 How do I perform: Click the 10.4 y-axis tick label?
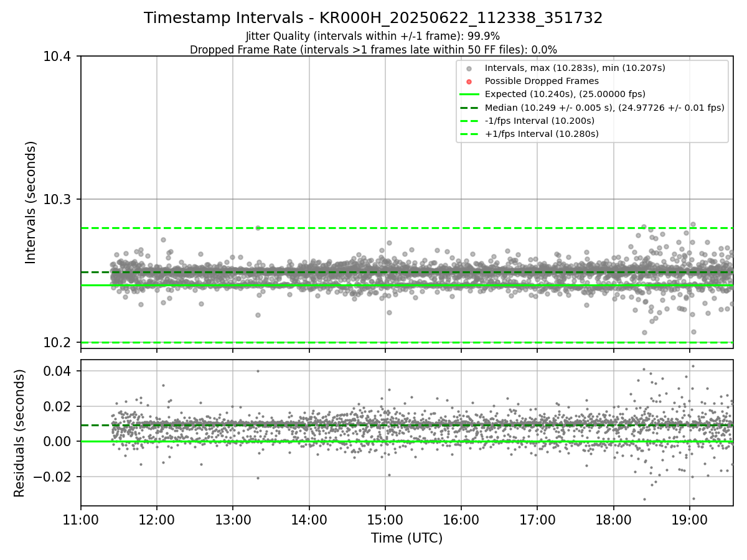[59, 57]
